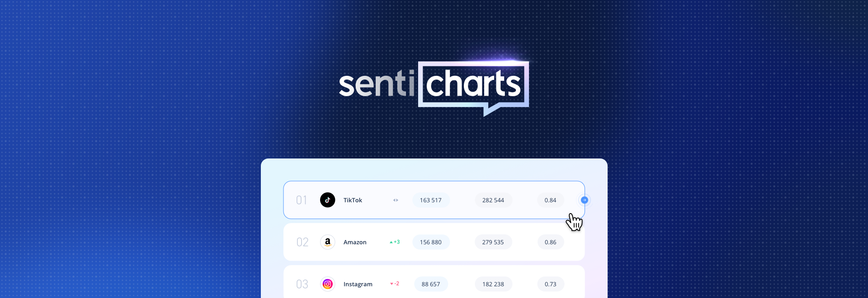Click Amazon's 156 880 value pill
This screenshot has width=868, height=298.
pyautogui.click(x=430, y=242)
